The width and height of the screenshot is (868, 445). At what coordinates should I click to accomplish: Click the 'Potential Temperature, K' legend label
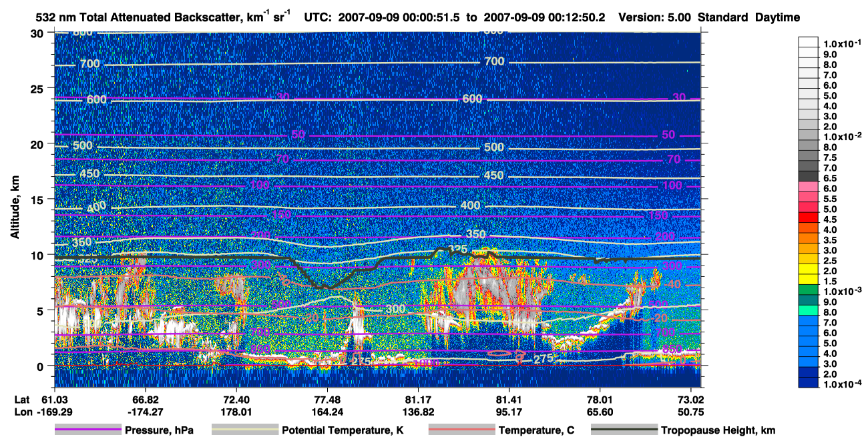click(343, 431)
